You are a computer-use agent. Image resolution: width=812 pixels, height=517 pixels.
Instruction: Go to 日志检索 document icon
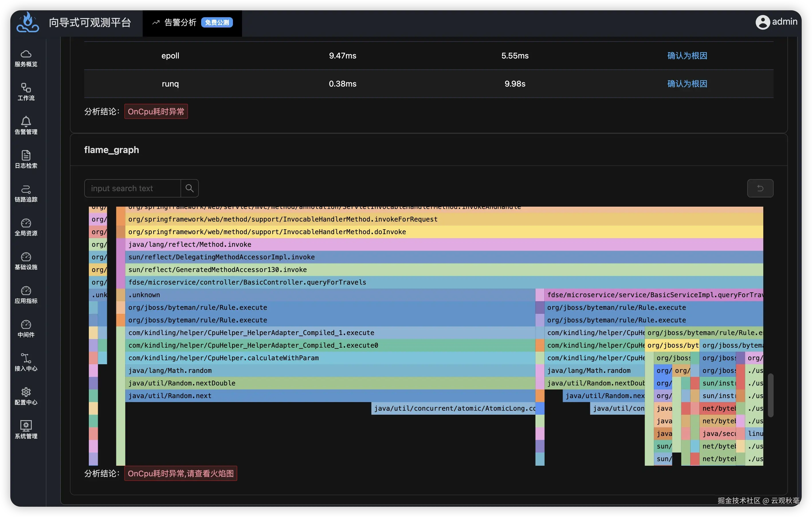pyautogui.click(x=26, y=155)
